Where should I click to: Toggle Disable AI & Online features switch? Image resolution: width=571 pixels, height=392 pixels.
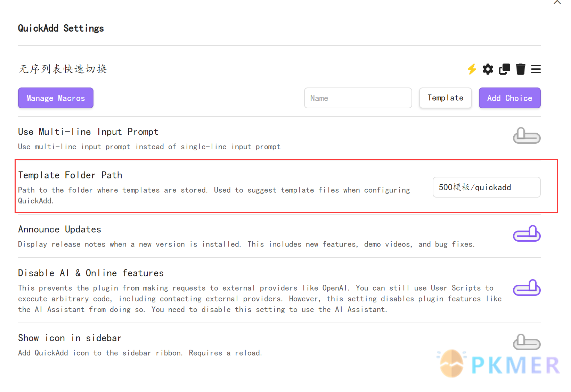(x=527, y=288)
